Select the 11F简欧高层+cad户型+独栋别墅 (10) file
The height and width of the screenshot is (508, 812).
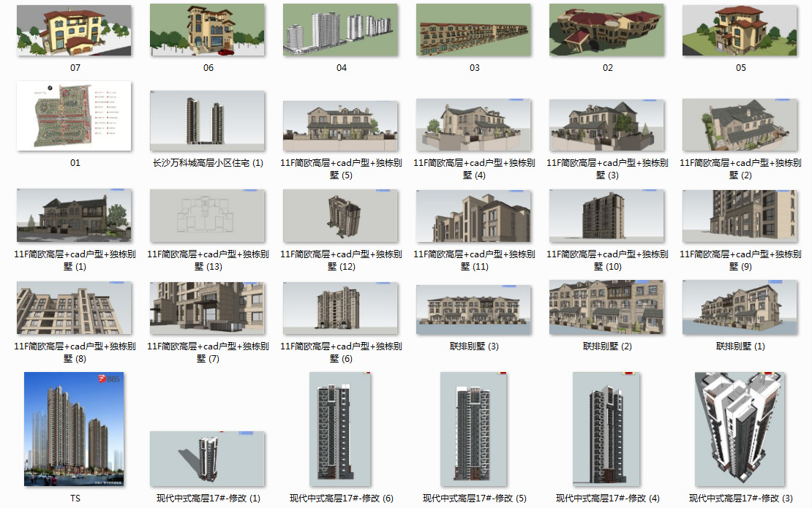tap(606, 216)
